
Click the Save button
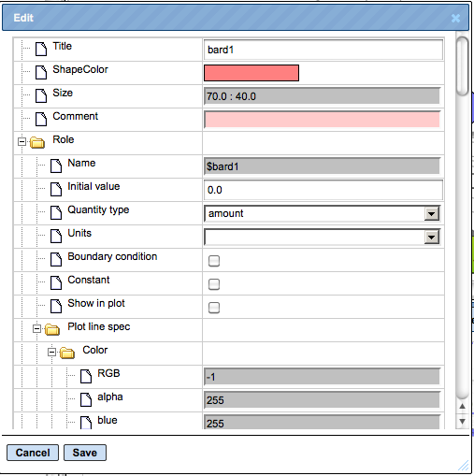85,453
